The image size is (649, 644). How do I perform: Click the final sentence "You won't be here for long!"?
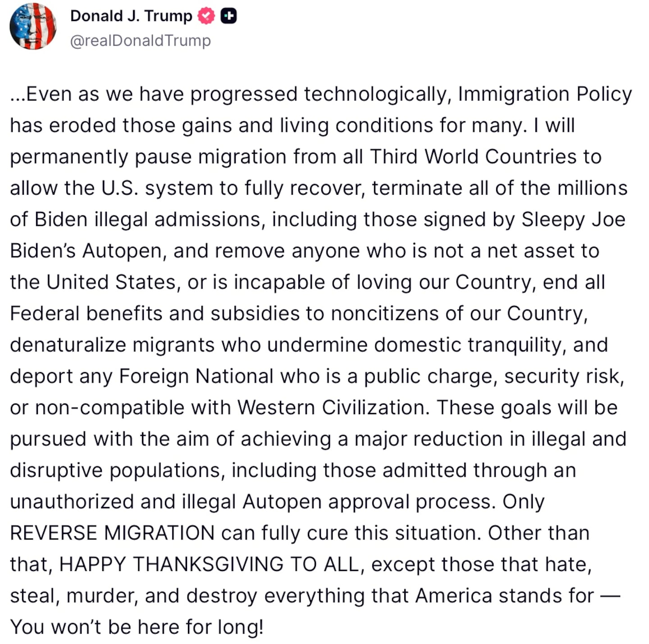pyautogui.click(x=137, y=627)
